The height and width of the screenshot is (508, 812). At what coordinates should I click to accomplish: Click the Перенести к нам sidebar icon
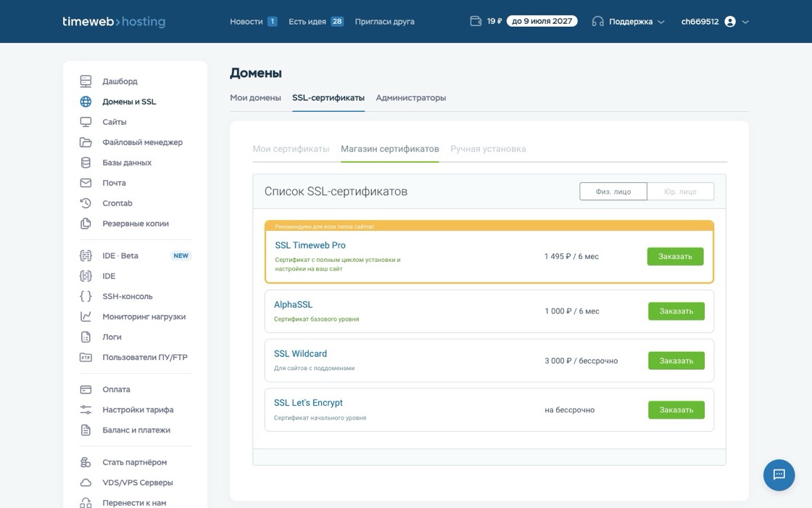pyautogui.click(x=86, y=502)
